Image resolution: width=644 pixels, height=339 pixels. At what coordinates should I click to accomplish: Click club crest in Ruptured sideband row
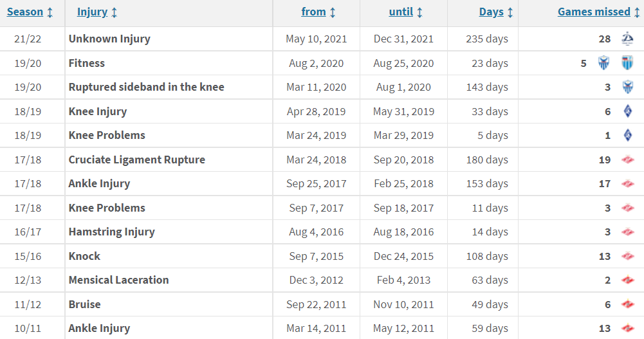[627, 87]
